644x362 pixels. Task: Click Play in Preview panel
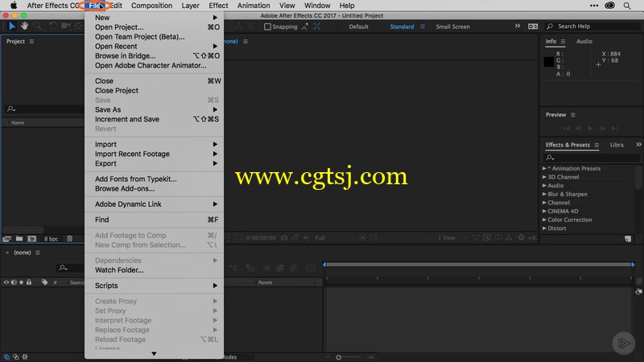click(590, 129)
